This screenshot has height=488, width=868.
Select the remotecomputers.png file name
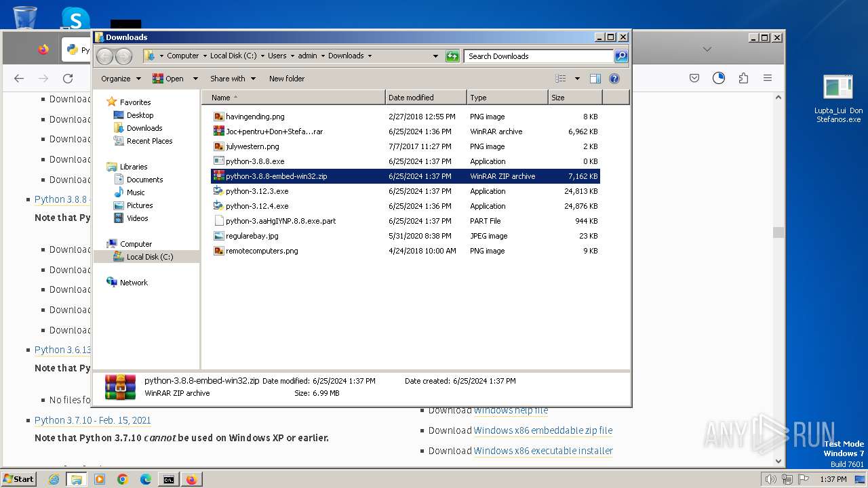pyautogui.click(x=262, y=251)
